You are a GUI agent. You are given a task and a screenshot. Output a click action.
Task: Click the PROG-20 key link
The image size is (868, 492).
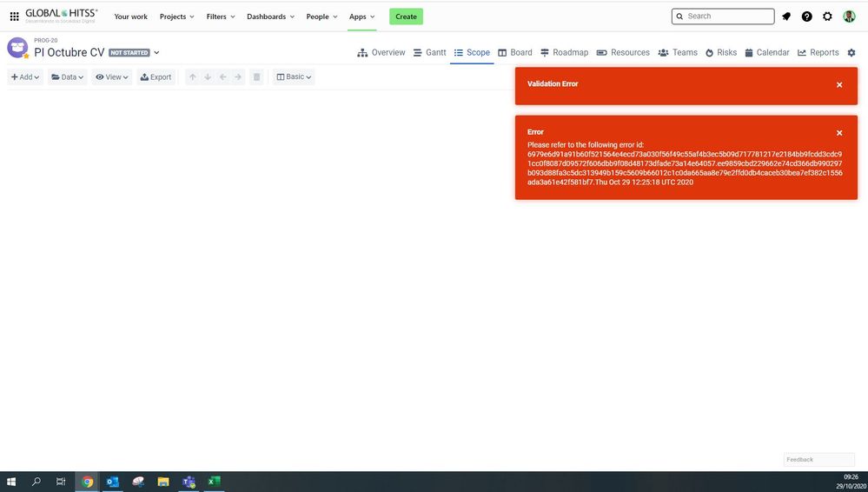(45, 41)
